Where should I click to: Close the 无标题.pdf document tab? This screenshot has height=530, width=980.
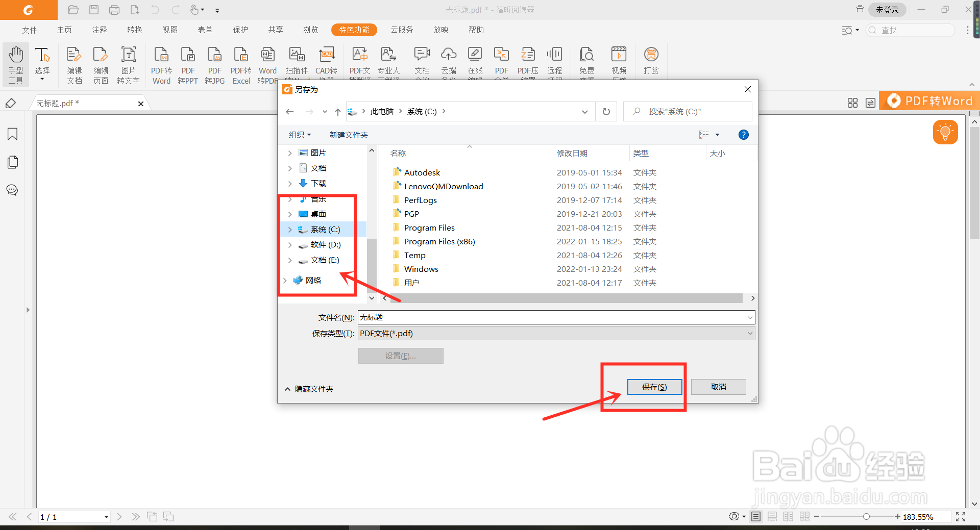pyautogui.click(x=141, y=104)
